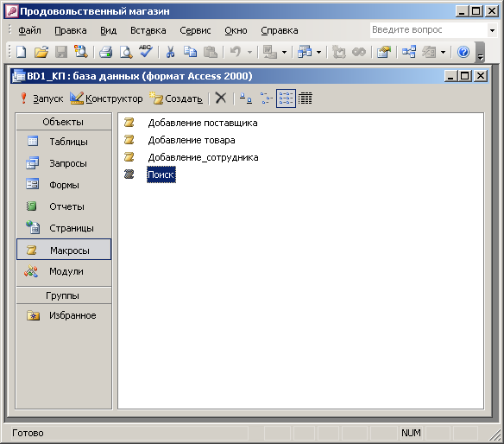504x444 pixels.
Task: Open the Справка menu
Action: tap(280, 30)
